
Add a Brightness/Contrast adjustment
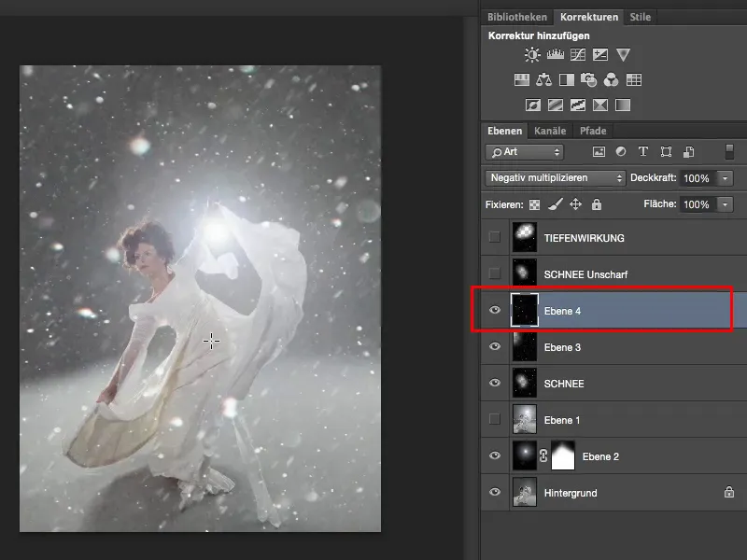[x=532, y=54]
